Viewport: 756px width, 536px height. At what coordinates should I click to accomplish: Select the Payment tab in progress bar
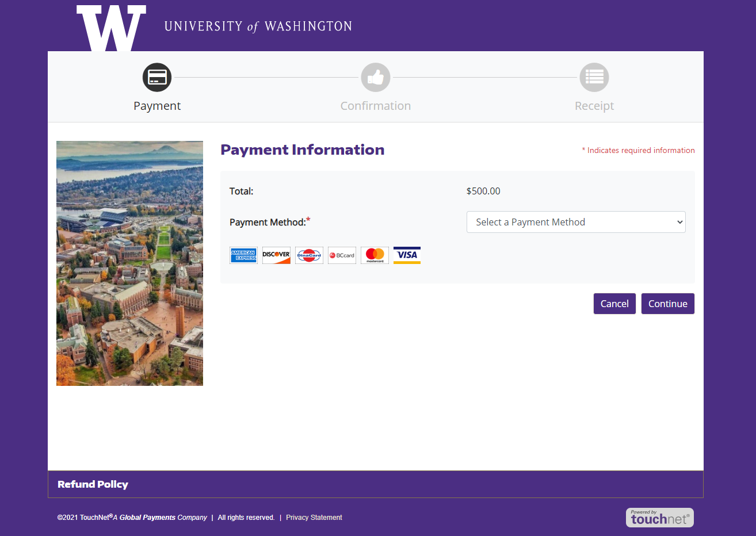156,105
